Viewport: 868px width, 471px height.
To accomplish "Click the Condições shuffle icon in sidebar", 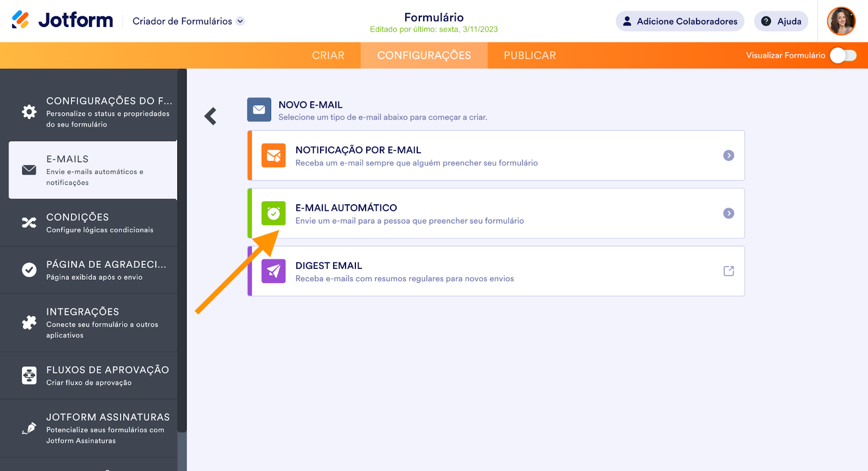I will coord(29,223).
